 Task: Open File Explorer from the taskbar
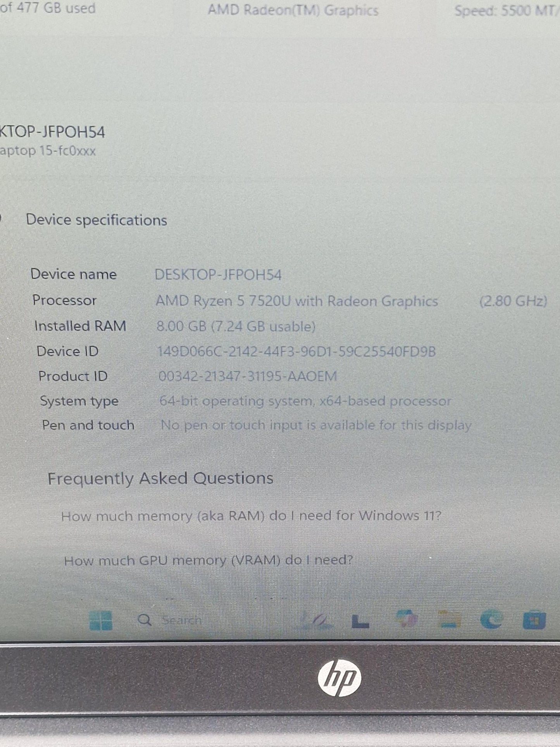(x=450, y=619)
